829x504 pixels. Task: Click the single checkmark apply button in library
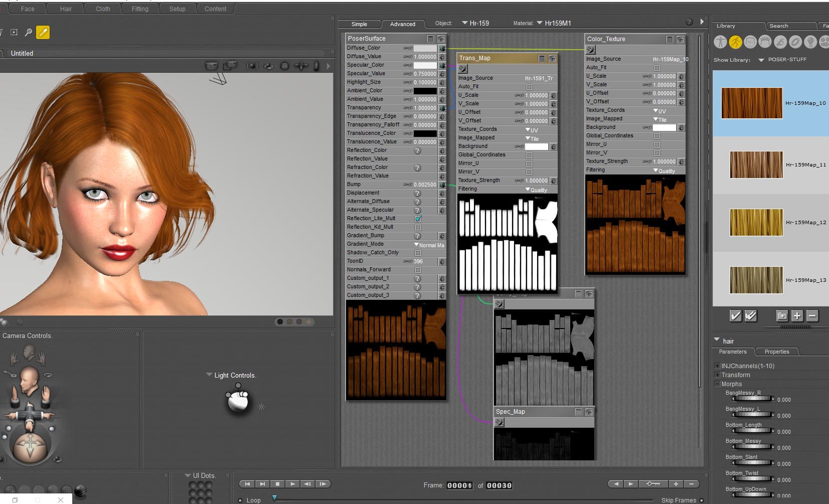coord(735,315)
